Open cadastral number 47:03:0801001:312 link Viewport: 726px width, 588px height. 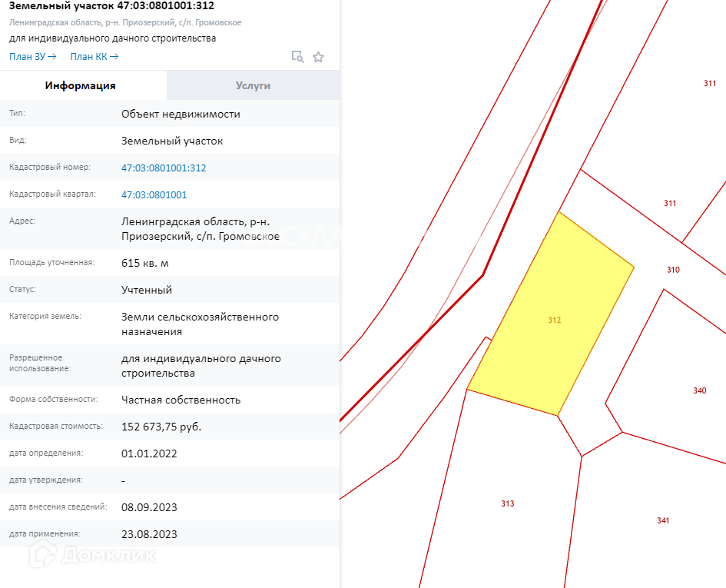point(164,168)
